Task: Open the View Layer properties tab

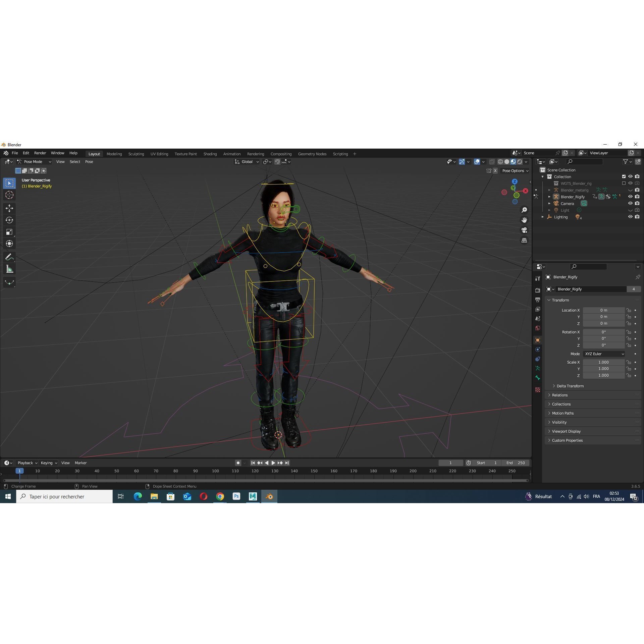Action: (x=538, y=309)
